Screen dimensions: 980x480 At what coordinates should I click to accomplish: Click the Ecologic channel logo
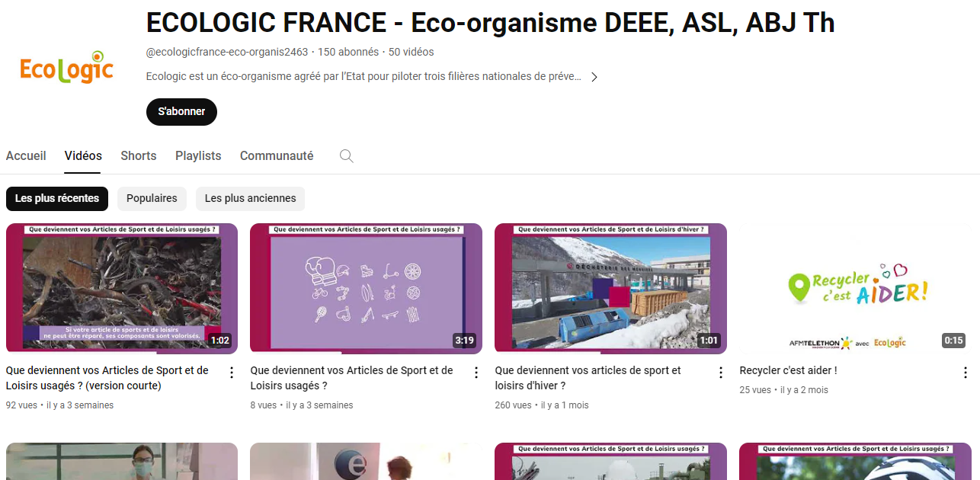[x=67, y=69]
